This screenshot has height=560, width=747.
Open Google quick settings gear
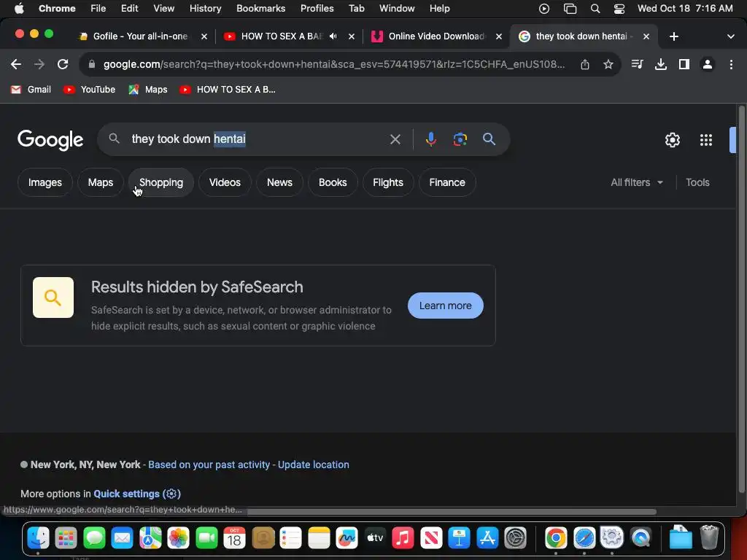(672, 140)
